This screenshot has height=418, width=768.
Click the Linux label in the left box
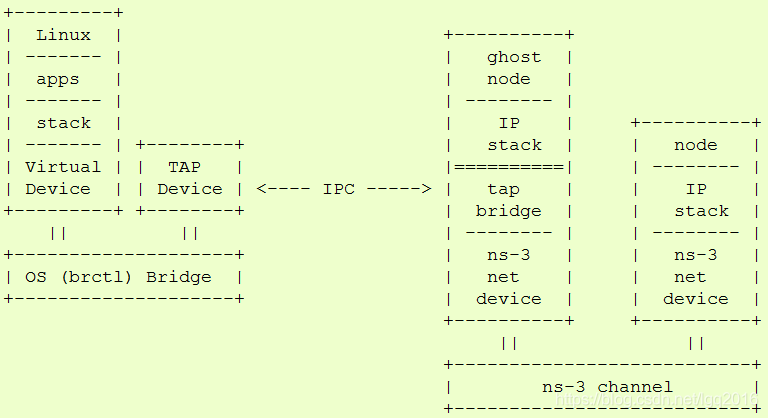tap(63, 35)
